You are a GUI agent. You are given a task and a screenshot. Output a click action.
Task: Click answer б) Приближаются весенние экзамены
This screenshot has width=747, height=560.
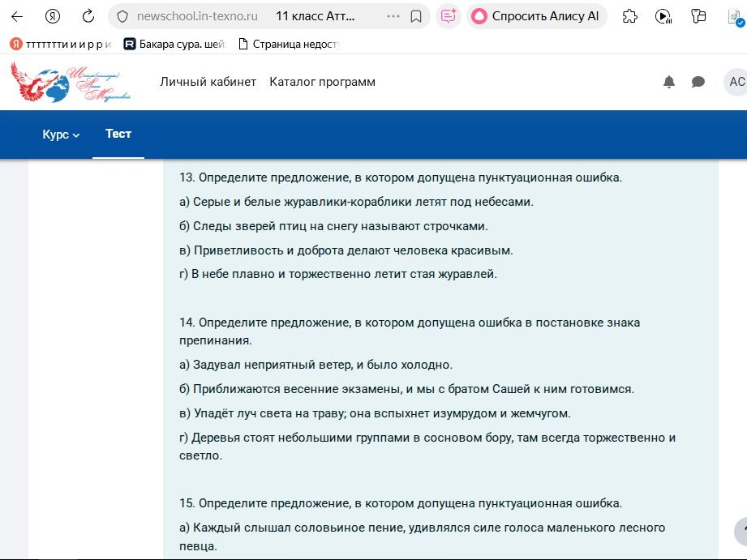pos(407,389)
